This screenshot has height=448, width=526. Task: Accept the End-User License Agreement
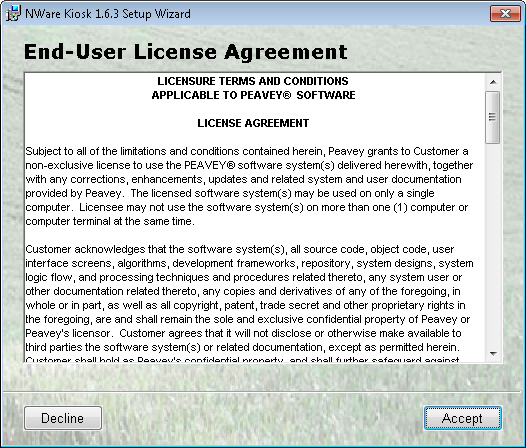coord(463,418)
